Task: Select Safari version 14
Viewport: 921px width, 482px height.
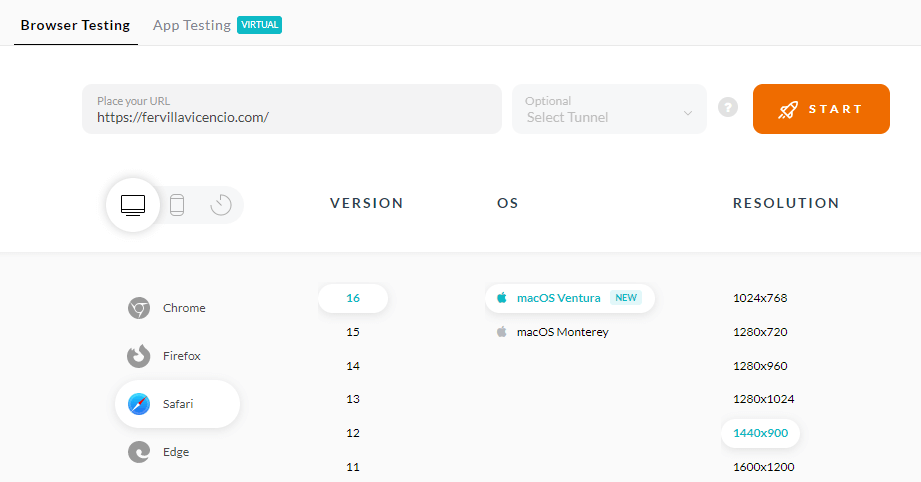Action: (x=353, y=366)
